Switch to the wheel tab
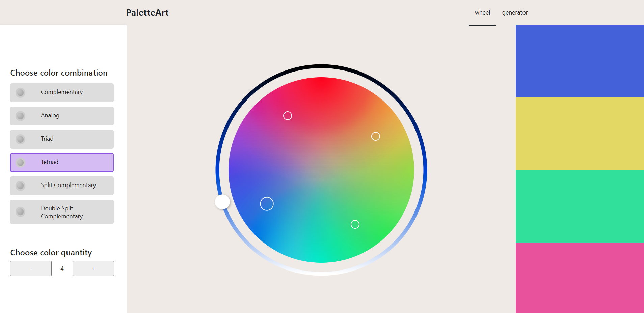This screenshot has width=644, height=313. 482,12
